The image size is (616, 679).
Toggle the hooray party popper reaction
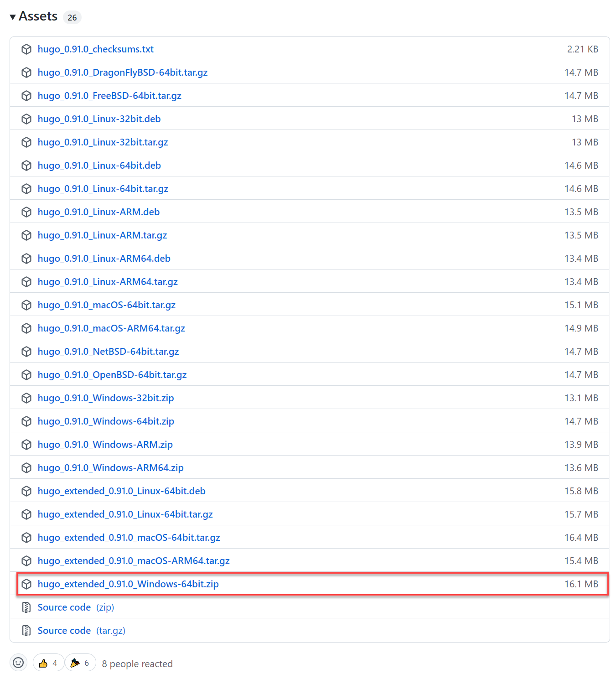coord(80,663)
